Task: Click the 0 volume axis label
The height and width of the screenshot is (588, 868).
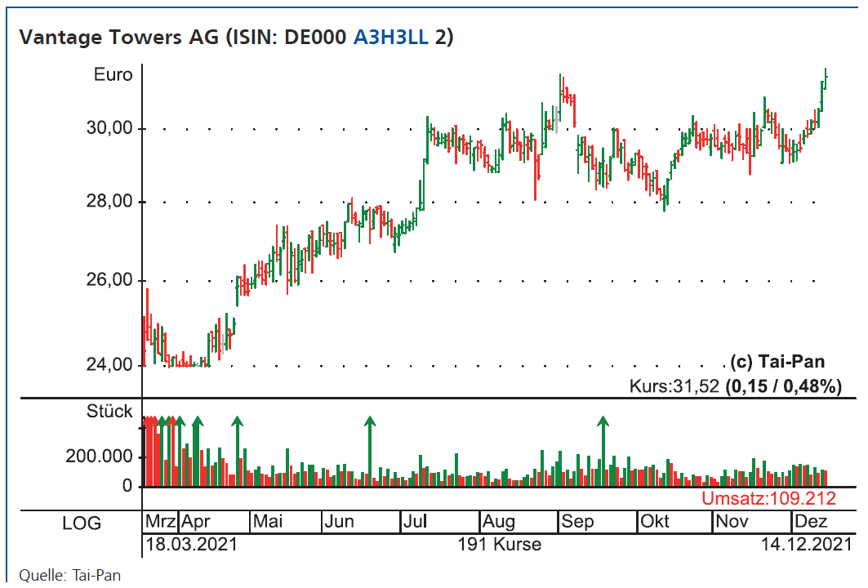Action: click(x=127, y=486)
